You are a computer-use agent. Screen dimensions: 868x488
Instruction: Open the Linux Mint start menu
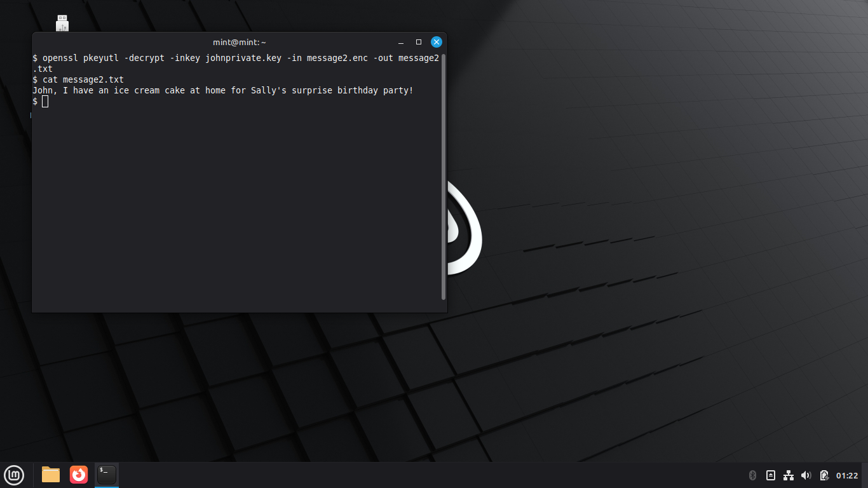[14, 475]
